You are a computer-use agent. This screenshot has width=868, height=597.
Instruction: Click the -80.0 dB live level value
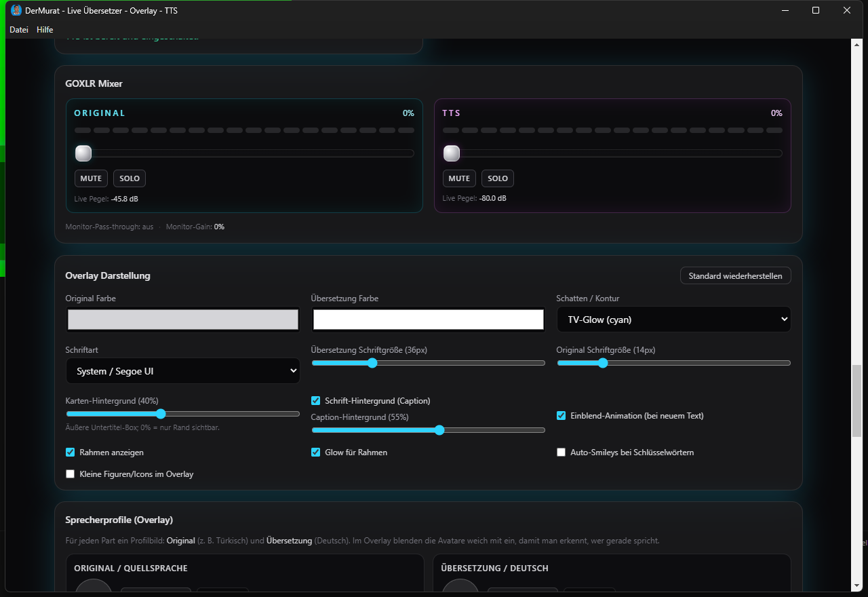click(493, 199)
